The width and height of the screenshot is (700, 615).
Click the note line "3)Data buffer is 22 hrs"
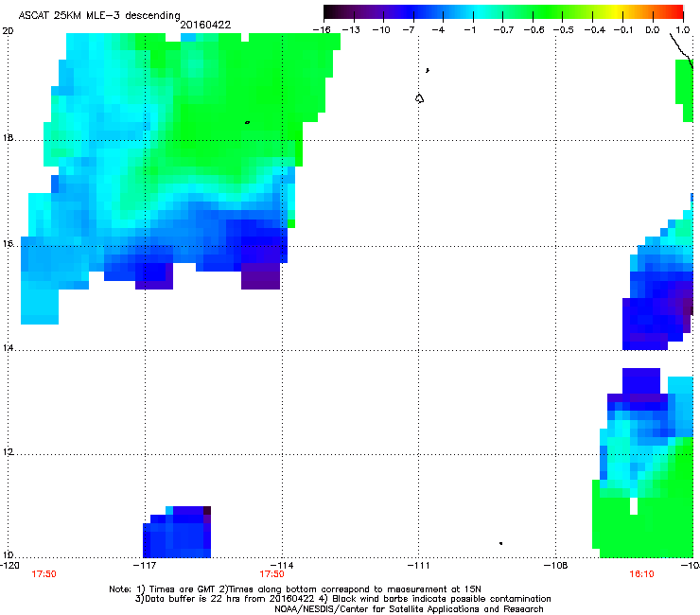pos(342,599)
